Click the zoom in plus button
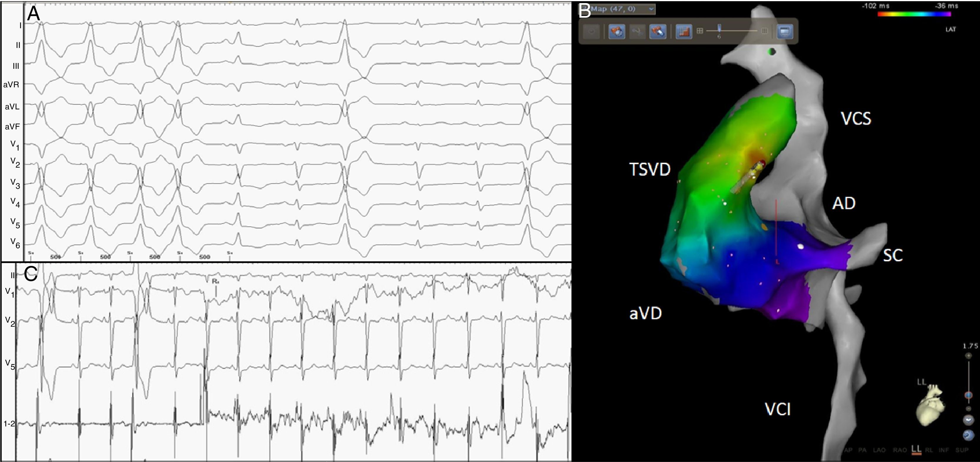 coord(969,356)
